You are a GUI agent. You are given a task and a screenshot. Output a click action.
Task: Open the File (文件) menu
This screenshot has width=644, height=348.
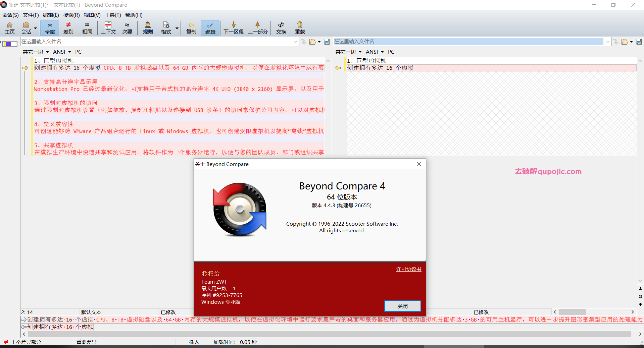(31, 15)
